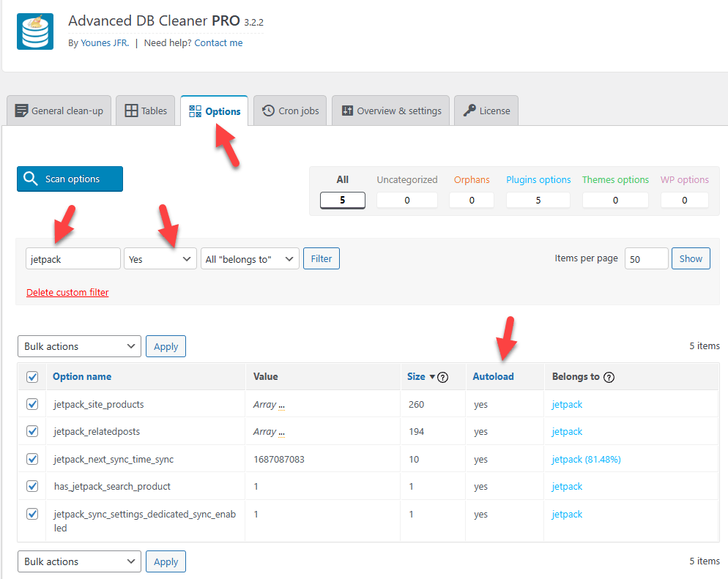Image resolution: width=728 pixels, height=579 pixels.
Task: Click jetpack link in jetpack_site_products row
Action: click(567, 405)
